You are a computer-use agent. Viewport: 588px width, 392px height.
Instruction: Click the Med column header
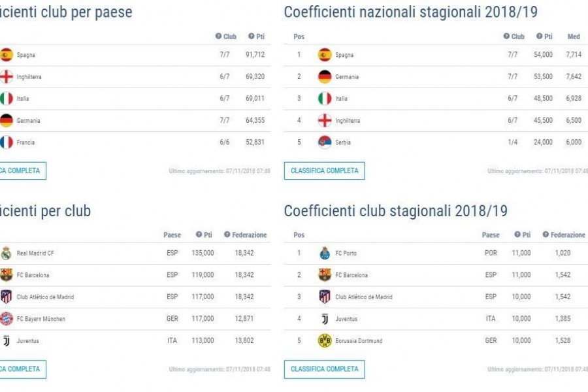[x=574, y=37]
